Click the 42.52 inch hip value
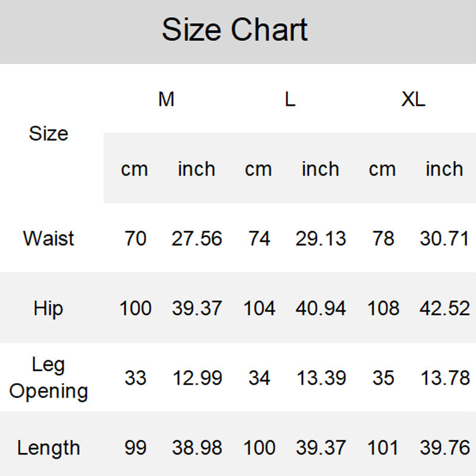Viewport: 476px width, 476px height. [x=444, y=308]
